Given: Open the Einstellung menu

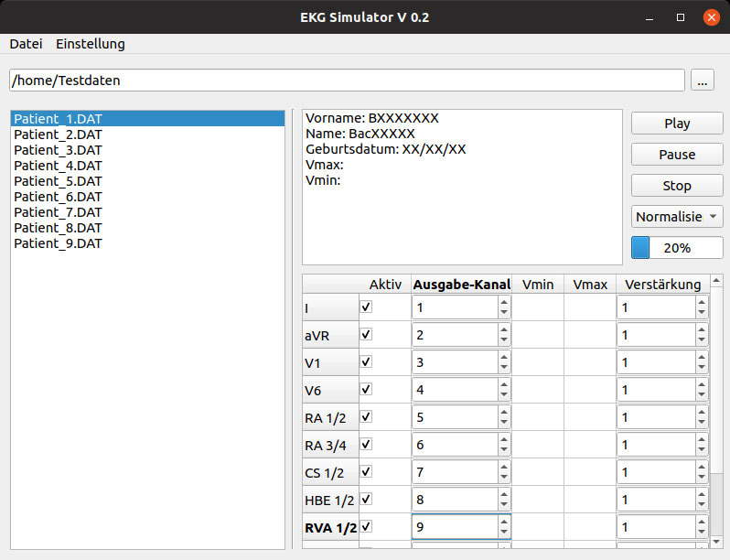Looking at the screenshot, I should [91, 44].
